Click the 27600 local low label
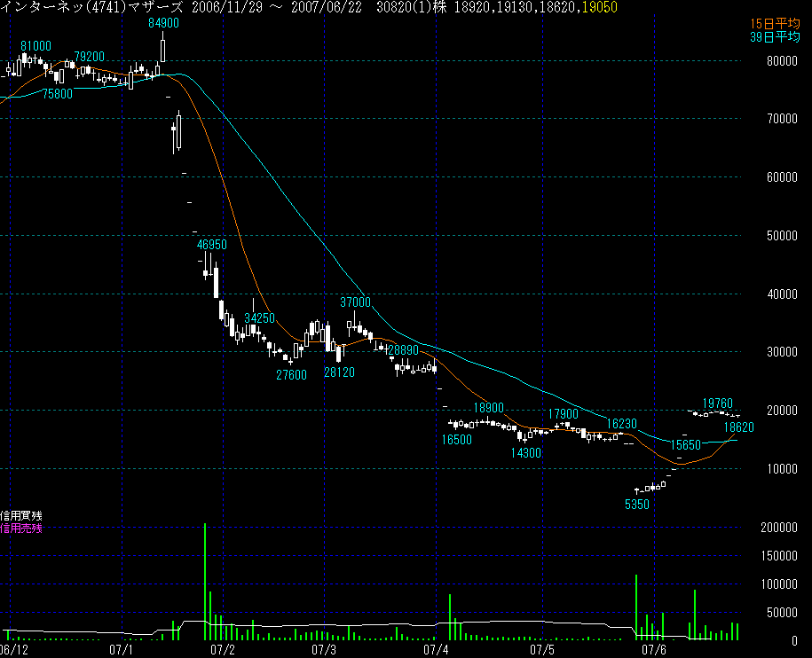The width and height of the screenshot is (812, 658). (x=291, y=375)
